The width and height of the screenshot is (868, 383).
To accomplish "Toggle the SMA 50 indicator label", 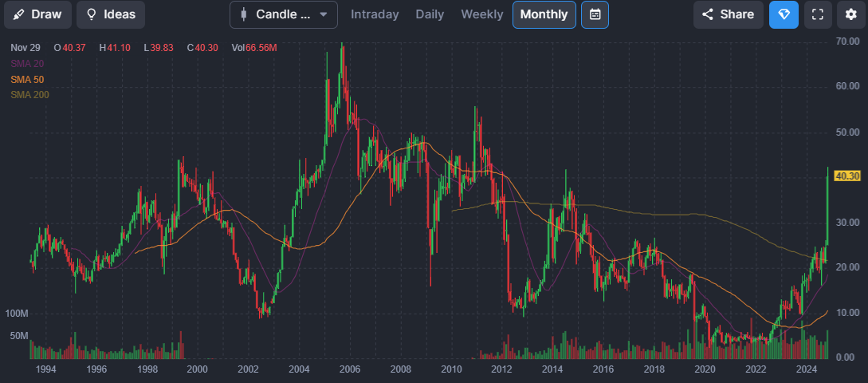I will coord(27,79).
